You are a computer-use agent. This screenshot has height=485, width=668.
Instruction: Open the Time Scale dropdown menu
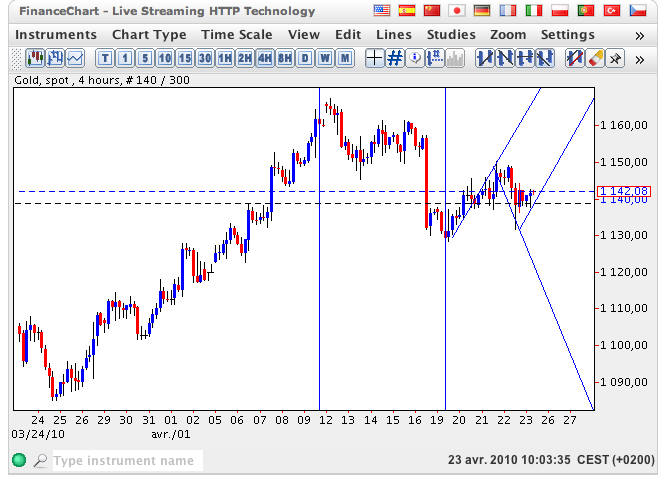coord(236,35)
